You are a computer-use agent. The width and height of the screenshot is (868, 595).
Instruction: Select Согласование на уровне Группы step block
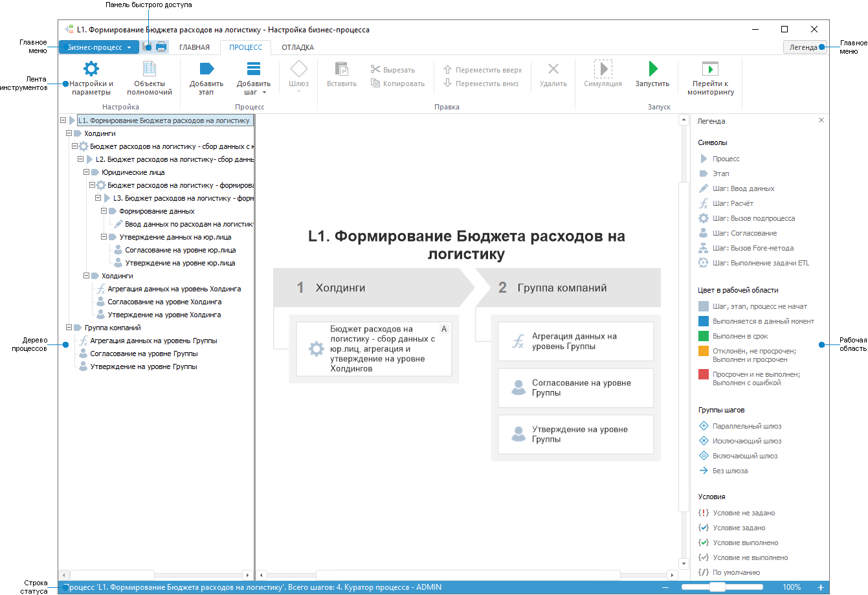(575, 388)
